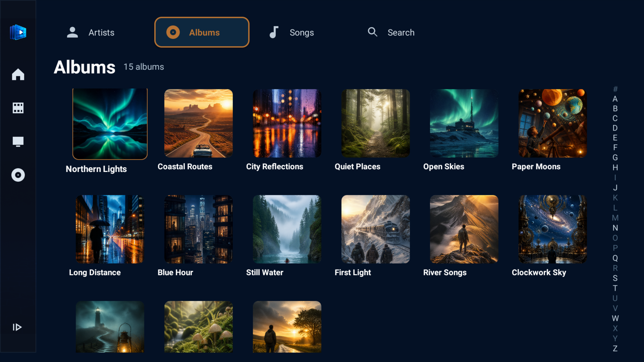Click the Northern Lights album title
The height and width of the screenshot is (362, 644).
(96, 169)
